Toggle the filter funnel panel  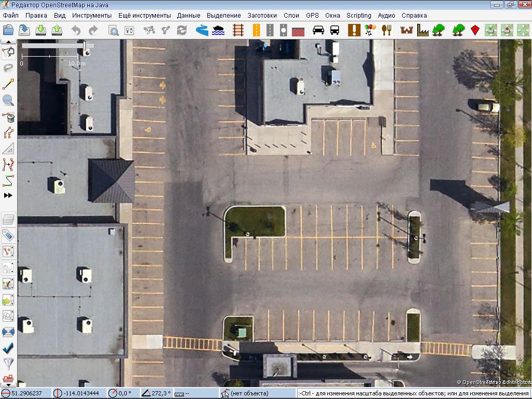8,363
